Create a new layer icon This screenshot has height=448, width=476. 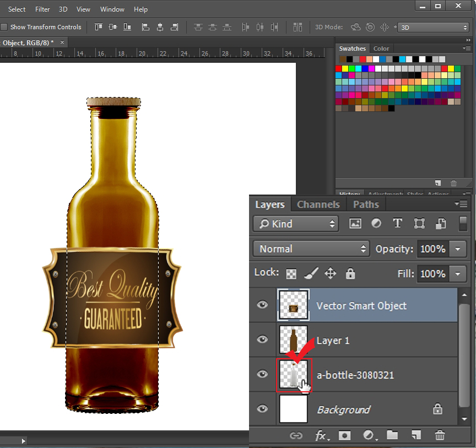click(416, 435)
